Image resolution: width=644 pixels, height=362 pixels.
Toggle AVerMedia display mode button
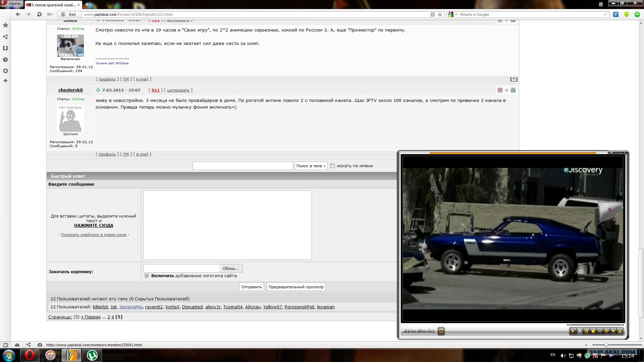point(441,331)
